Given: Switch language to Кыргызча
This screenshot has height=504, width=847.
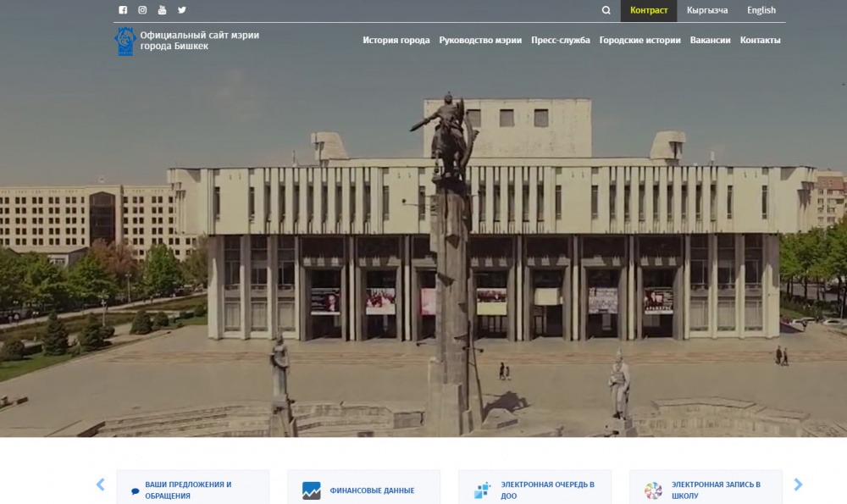Looking at the screenshot, I should pyautogui.click(x=707, y=11).
